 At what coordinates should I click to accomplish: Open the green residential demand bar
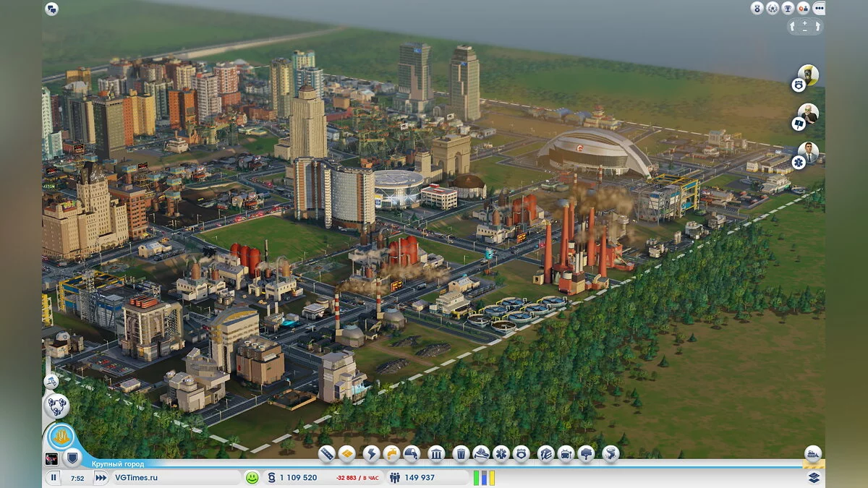(476, 478)
